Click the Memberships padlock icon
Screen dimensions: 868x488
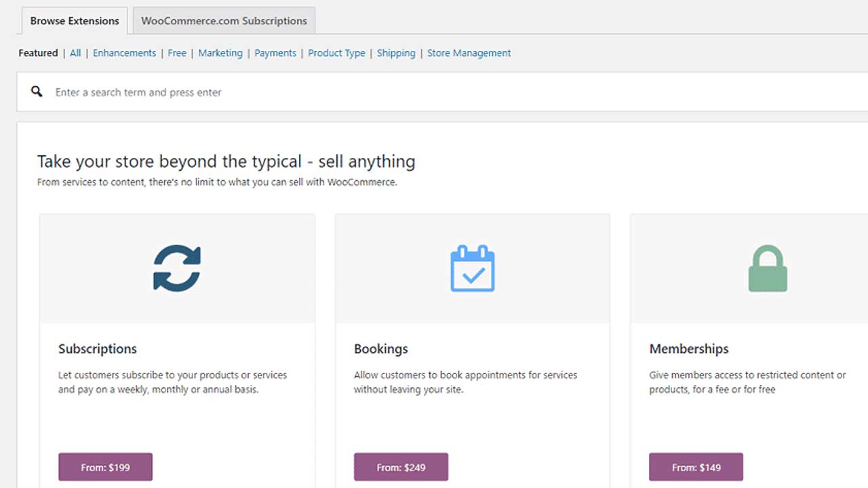(x=768, y=268)
